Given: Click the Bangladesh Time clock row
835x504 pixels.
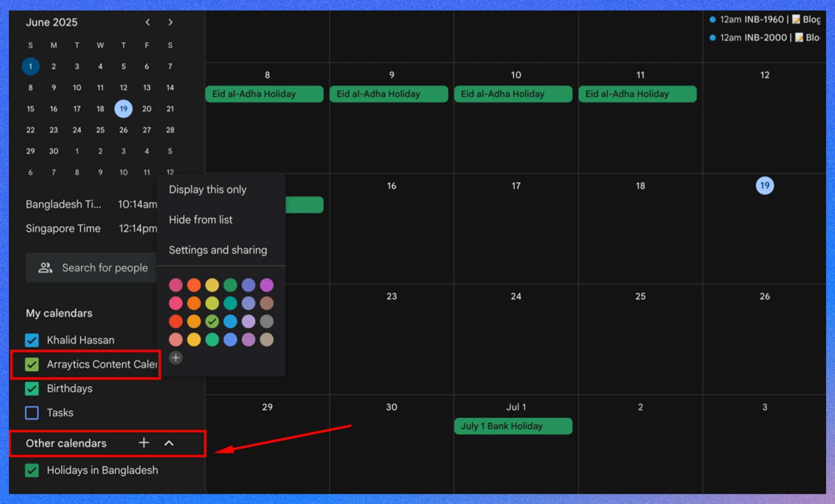Looking at the screenshot, I should [91, 204].
